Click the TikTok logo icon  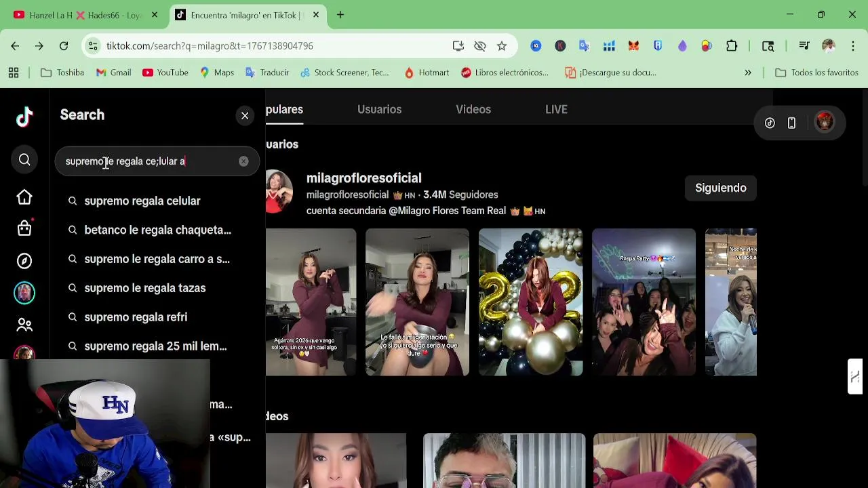point(24,117)
